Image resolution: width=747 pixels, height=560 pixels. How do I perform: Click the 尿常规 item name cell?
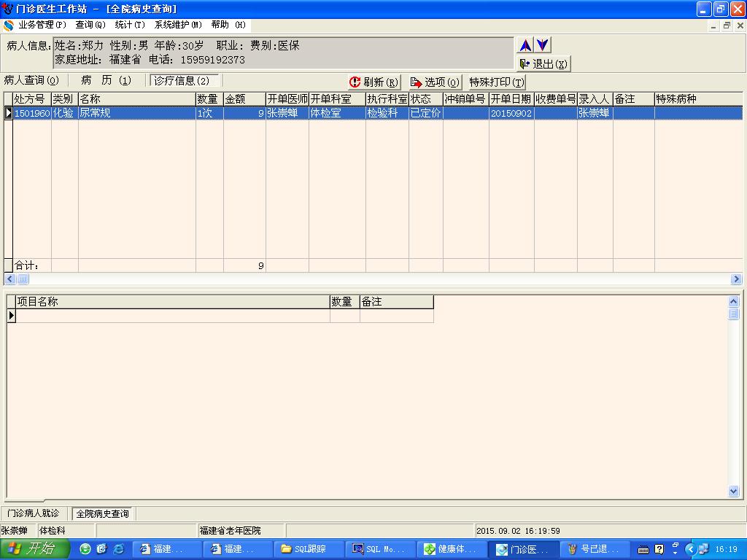136,113
